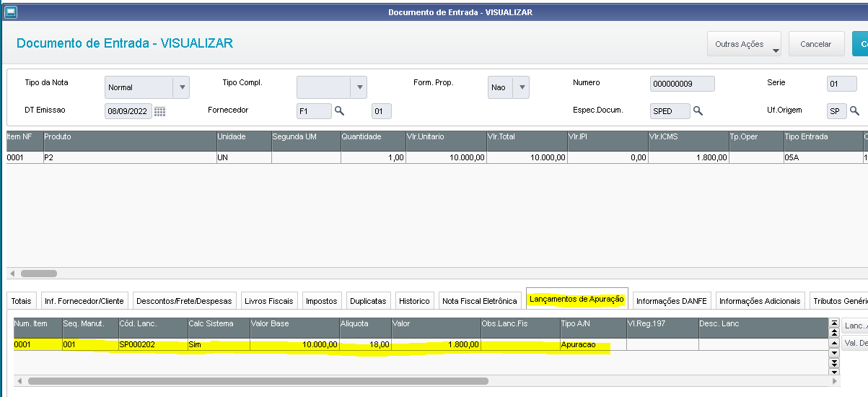The width and height of the screenshot is (868, 397).
Task: Select the Lançamentos de Apuração tab
Action: (x=577, y=299)
